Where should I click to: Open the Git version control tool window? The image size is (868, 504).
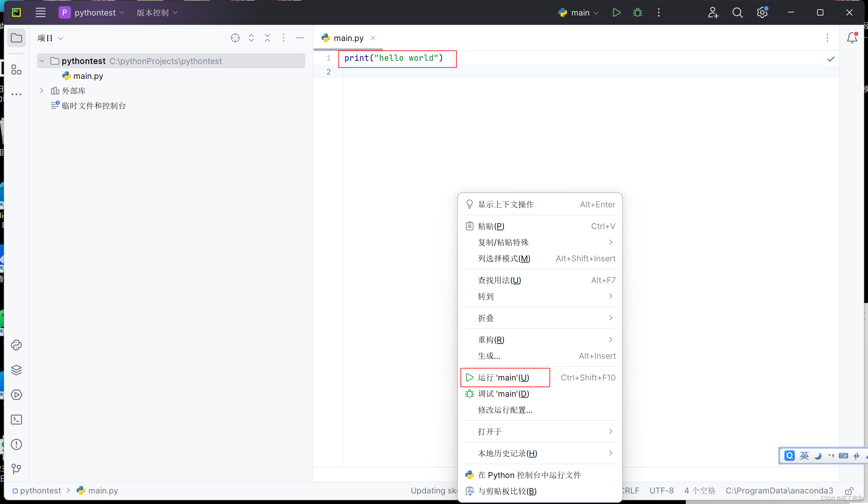coord(16,469)
